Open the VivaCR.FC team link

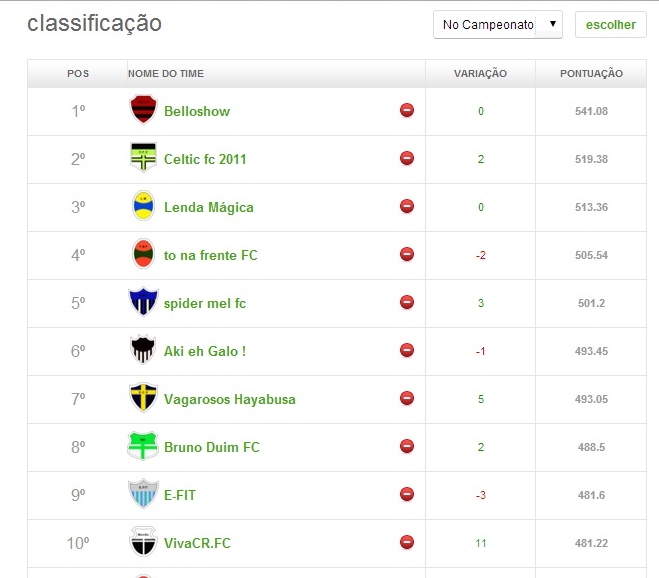tap(197, 543)
